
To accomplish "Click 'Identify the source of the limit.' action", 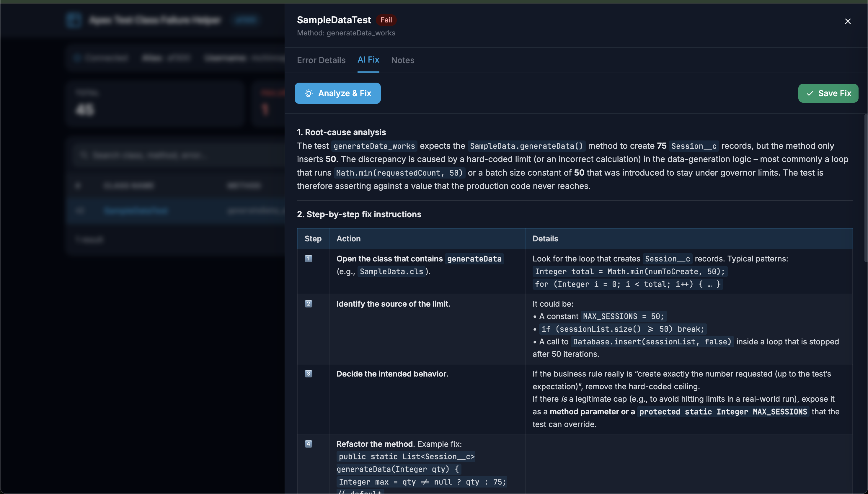I will [x=393, y=304].
